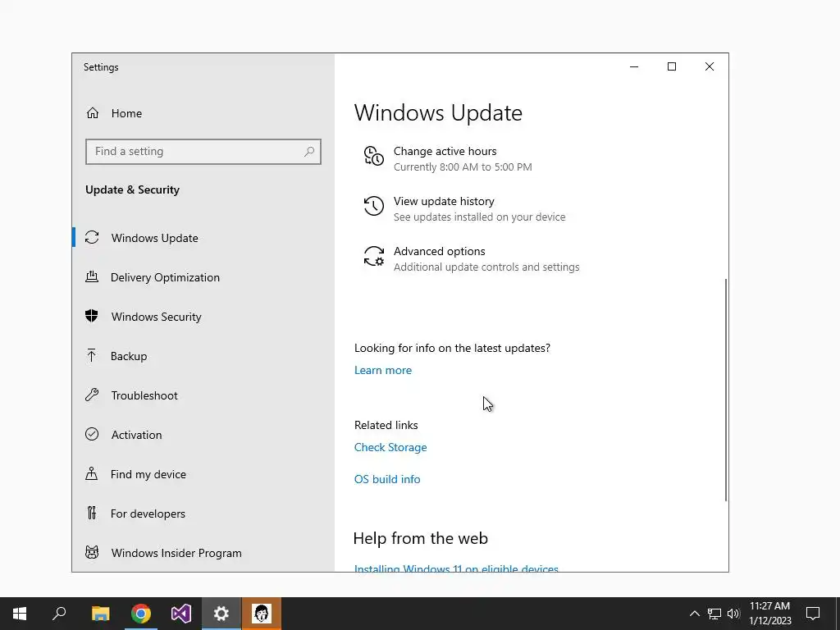Open Activation settings page
The image size is (840, 630).
[203, 435]
